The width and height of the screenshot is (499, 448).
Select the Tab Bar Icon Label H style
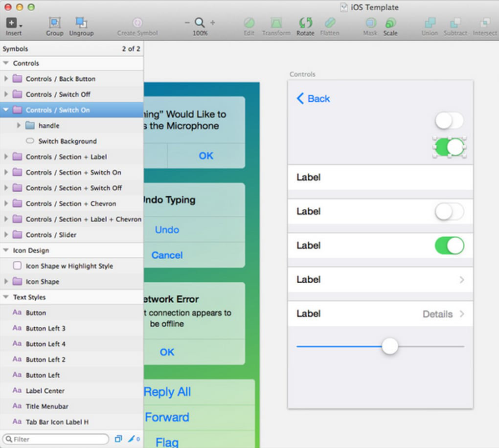click(x=71, y=422)
